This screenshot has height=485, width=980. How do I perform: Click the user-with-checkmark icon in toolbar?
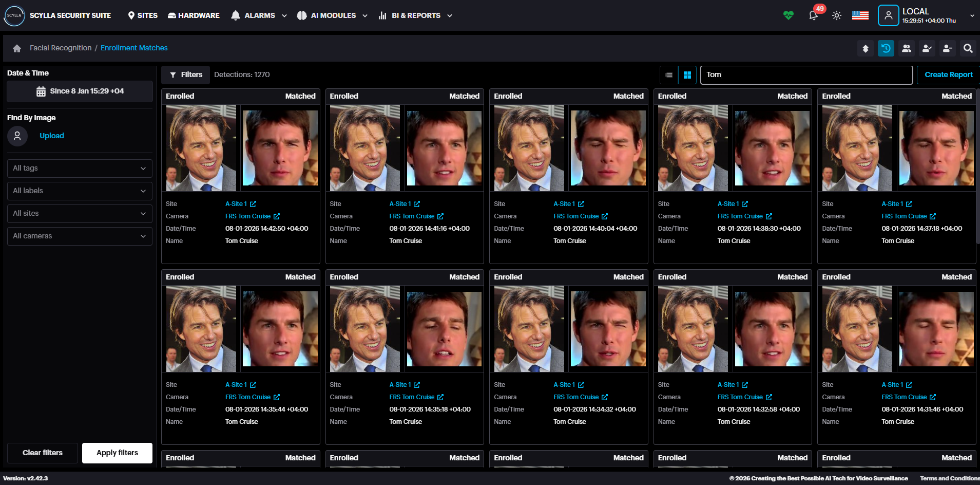pyautogui.click(x=927, y=48)
